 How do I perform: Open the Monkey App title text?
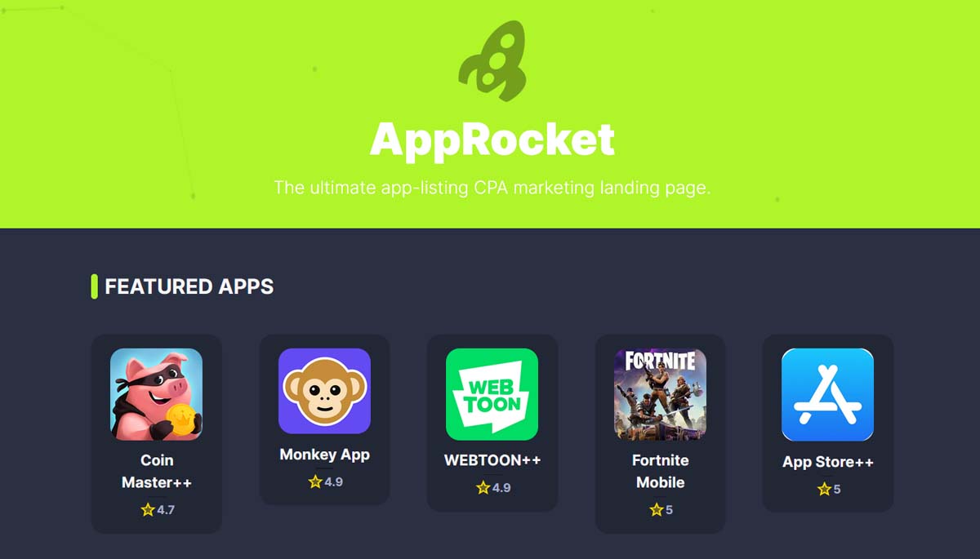[x=324, y=455]
